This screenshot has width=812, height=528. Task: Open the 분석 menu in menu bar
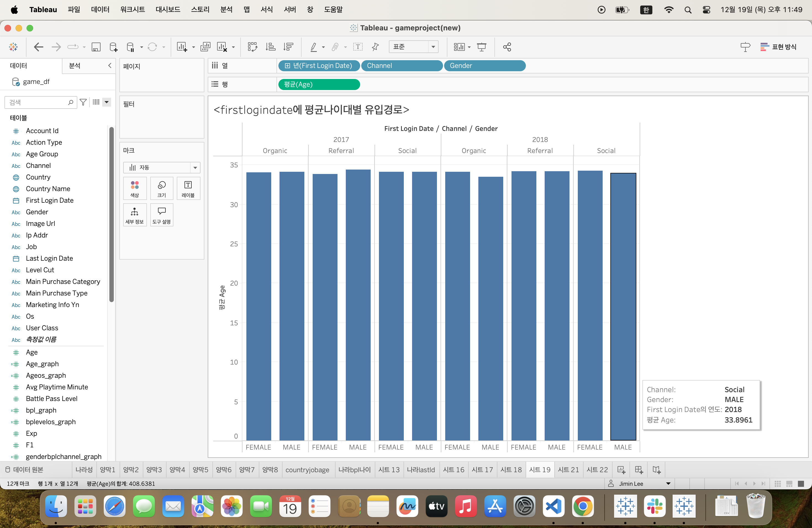coord(226,10)
